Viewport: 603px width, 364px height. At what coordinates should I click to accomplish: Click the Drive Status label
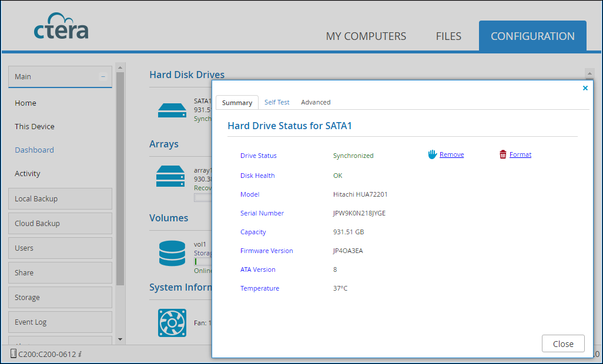point(259,156)
